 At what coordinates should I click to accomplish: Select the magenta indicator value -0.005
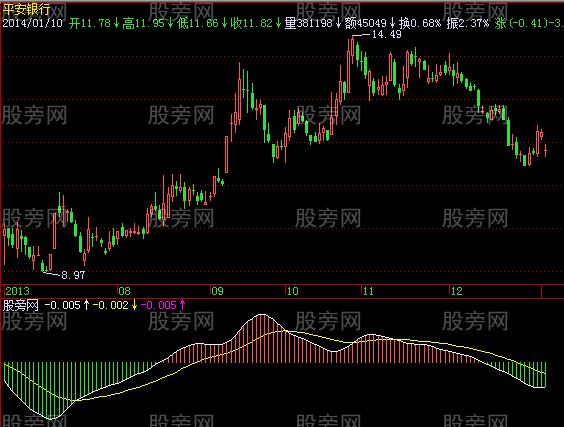159,305
